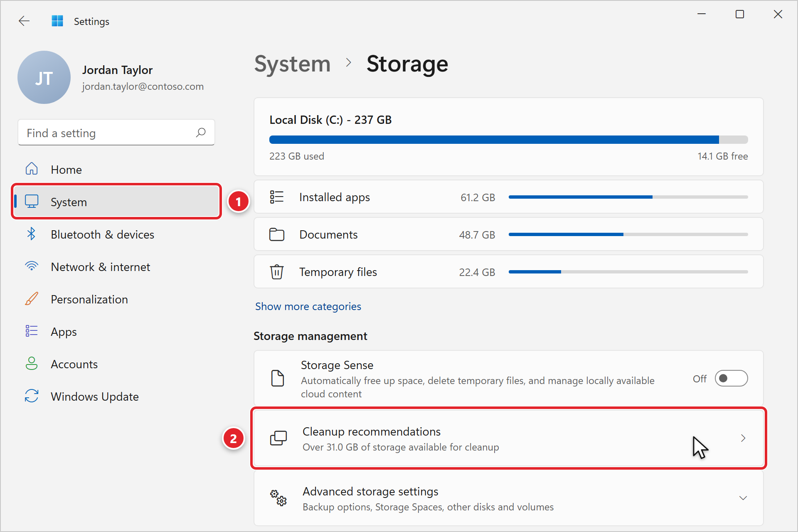Click the Accounts person icon
This screenshot has height=532, width=798.
click(x=32, y=364)
